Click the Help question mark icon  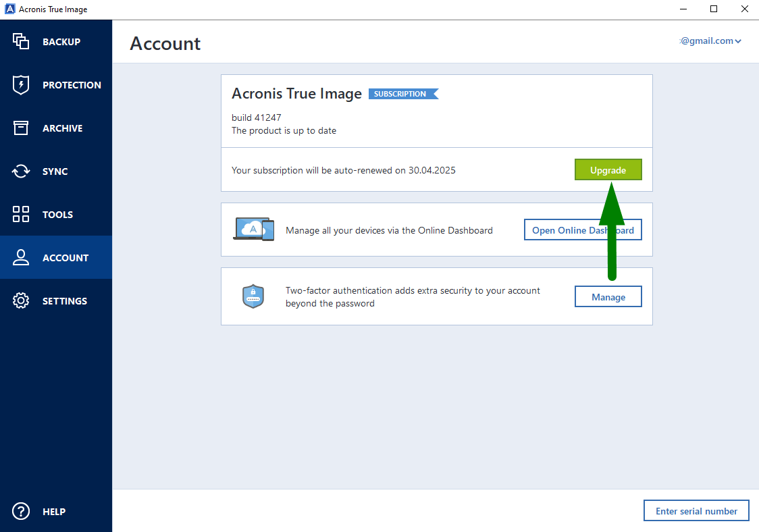click(x=21, y=511)
